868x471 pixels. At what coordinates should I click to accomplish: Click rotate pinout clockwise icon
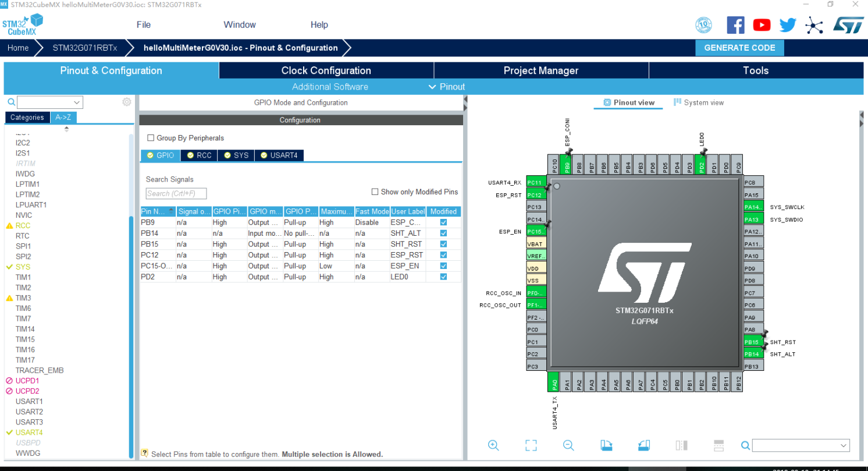click(x=606, y=445)
